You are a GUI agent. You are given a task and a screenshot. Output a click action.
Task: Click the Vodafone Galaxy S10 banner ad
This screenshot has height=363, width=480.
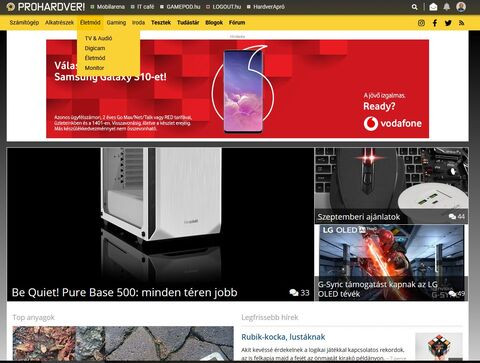237,89
